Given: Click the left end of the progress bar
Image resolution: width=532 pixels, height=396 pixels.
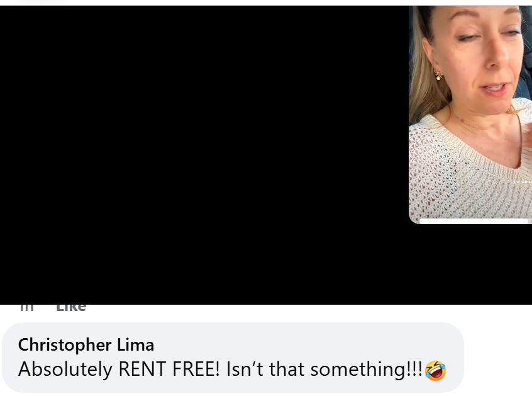Looking at the screenshot, I should pos(422,221).
